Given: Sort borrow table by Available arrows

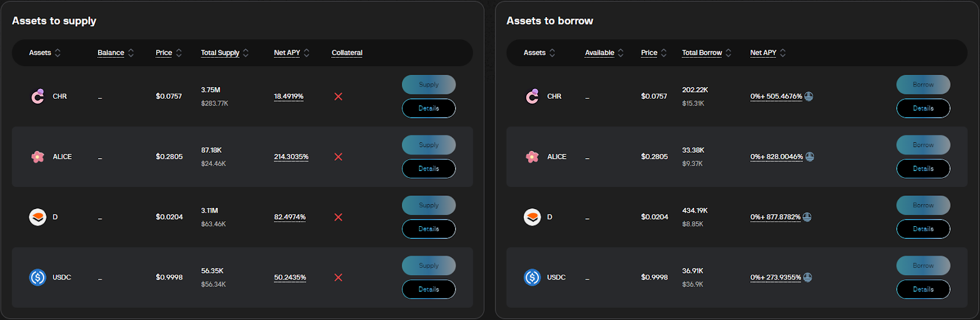Looking at the screenshot, I should 620,53.
